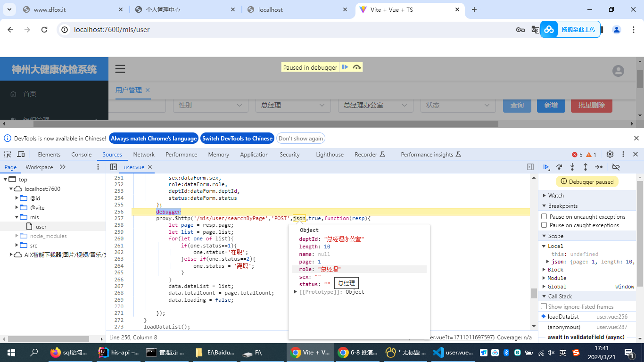The image size is (644, 362).
Task: Click Step into next function call icon
Action: (572, 167)
